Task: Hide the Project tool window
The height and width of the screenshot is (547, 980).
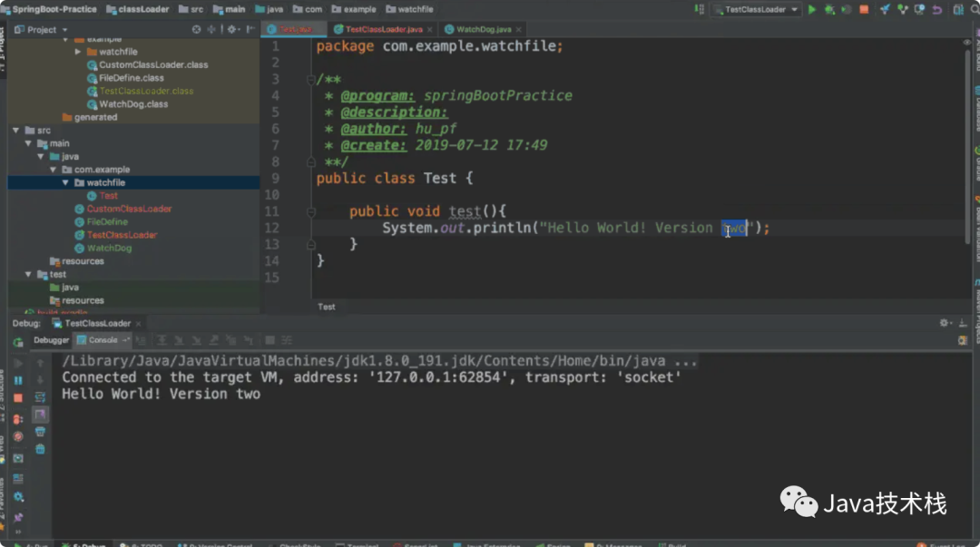Action: pyautogui.click(x=250, y=29)
